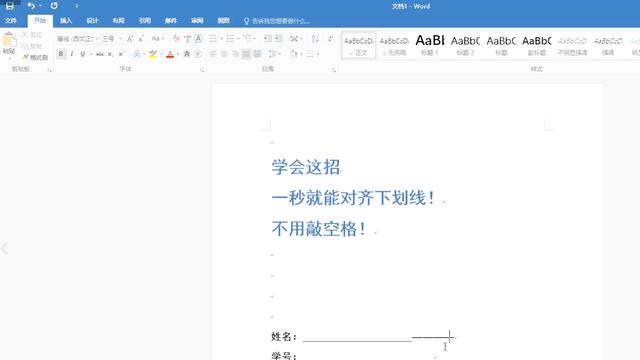Click the Redo icon in title bar

[x=54, y=6]
